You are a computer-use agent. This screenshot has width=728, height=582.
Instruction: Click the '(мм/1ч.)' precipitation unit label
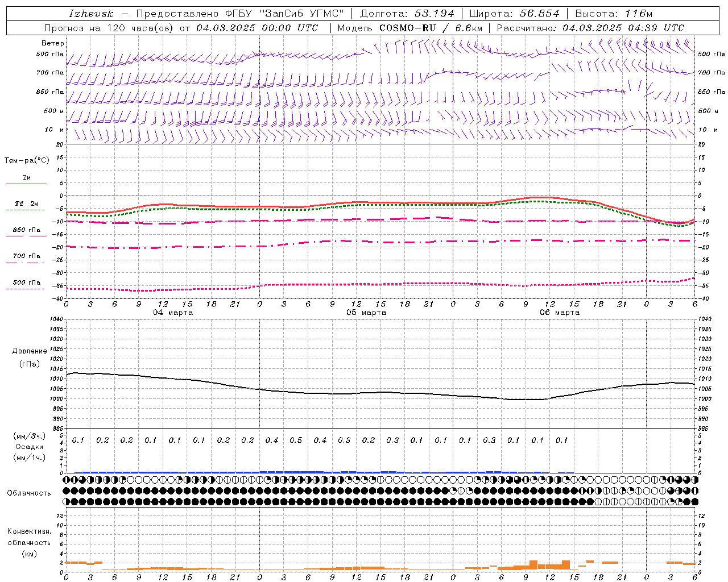tap(30, 458)
